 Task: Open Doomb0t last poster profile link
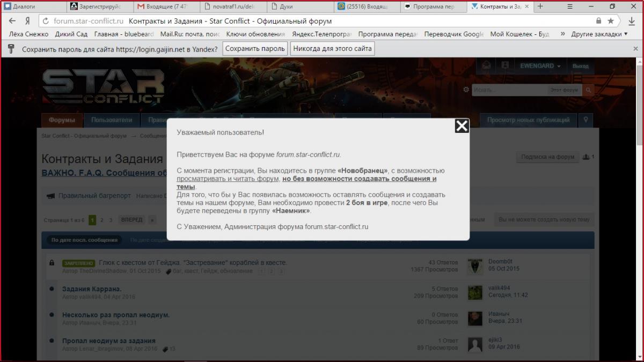click(x=500, y=262)
